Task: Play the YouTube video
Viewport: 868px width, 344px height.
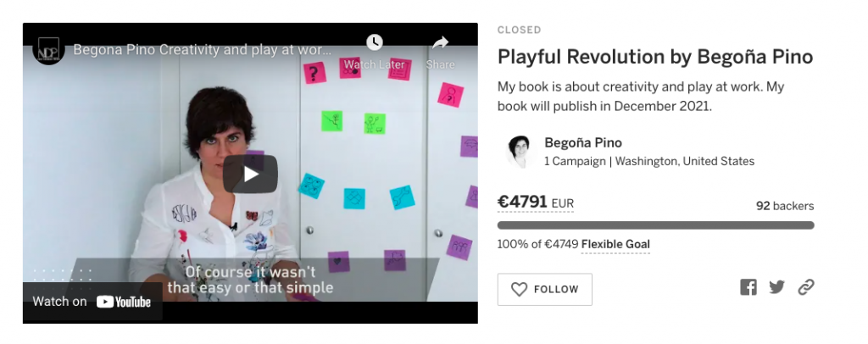Action: pyautogui.click(x=250, y=175)
